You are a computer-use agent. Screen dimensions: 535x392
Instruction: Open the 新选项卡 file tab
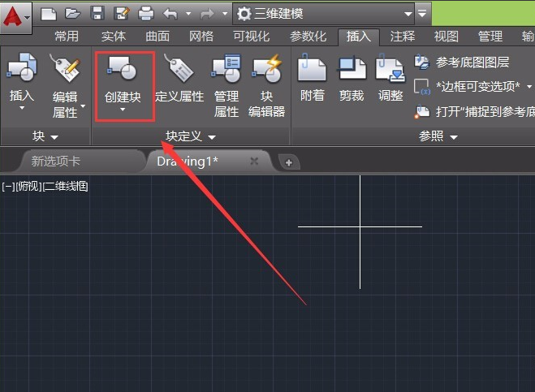pyautogui.click(x=56, y=161)
